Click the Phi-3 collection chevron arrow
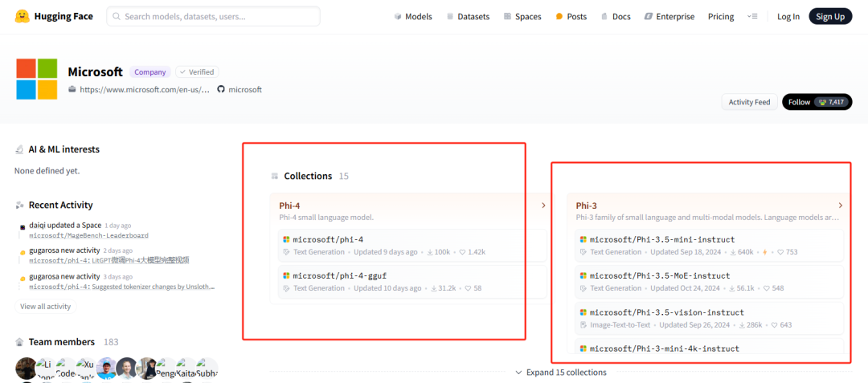The image size is (868, 383). (x=841, y=206)
